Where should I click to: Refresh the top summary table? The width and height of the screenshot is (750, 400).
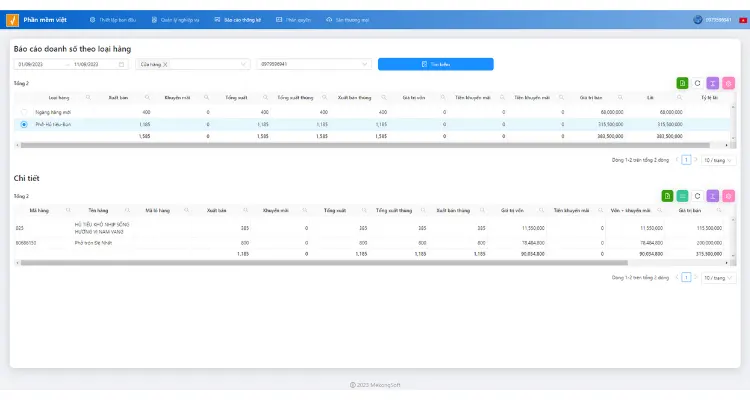(x=697, y=83)
